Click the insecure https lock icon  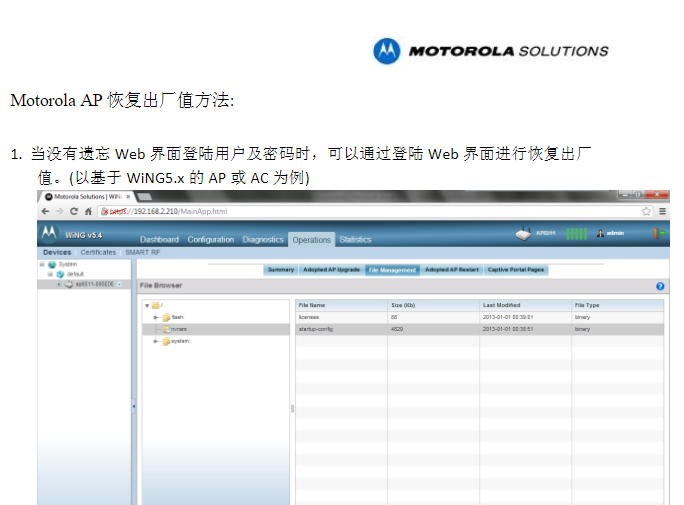point(105,212)
